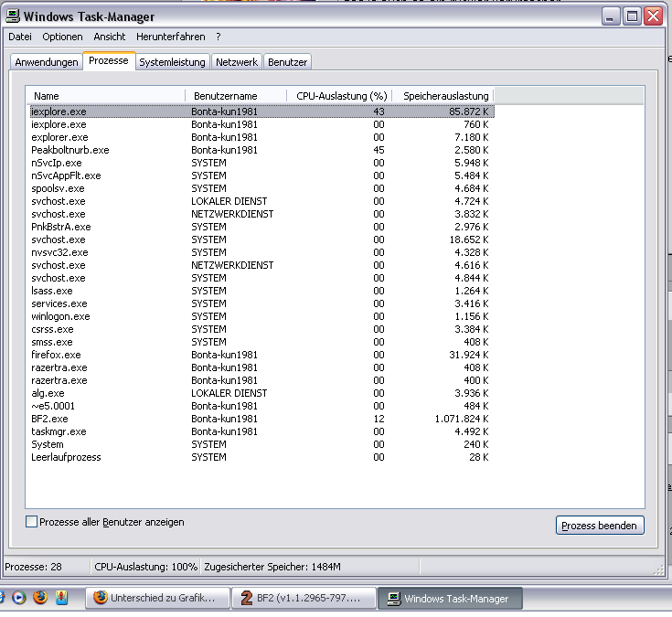Select the csrss.exe process
This screenshot has height=617, width=672.
(x=261, y=329)
